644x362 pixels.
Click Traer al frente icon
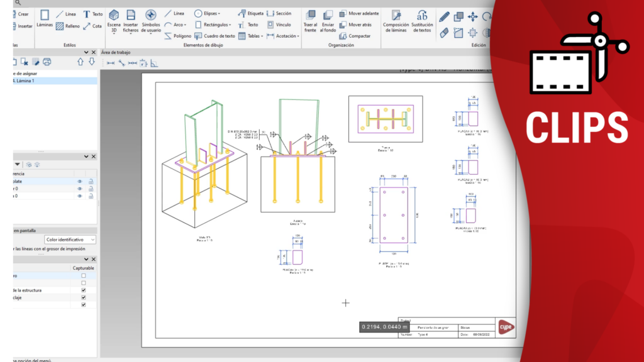tap(310, 20)
